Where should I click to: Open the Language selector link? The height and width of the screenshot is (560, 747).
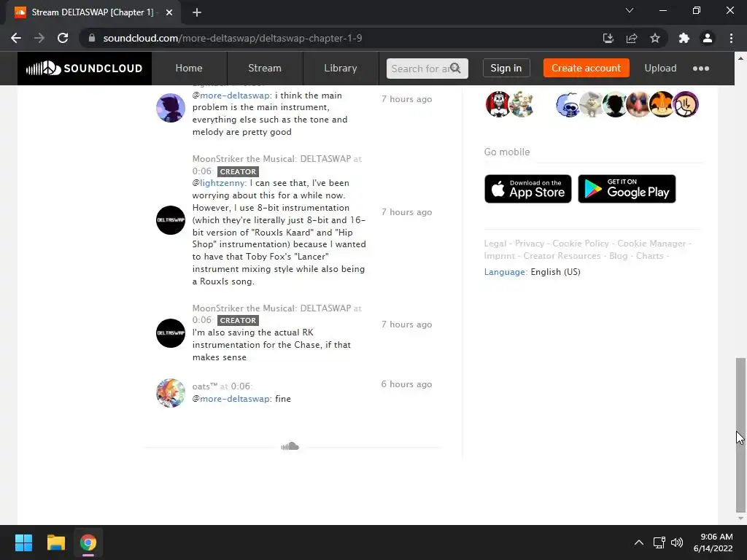tap(506, 272)
